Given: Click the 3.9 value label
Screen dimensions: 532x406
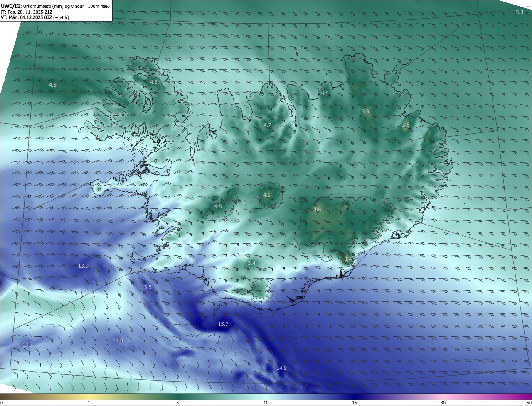Looking at the screenshot, I should (x=365, y=111).
